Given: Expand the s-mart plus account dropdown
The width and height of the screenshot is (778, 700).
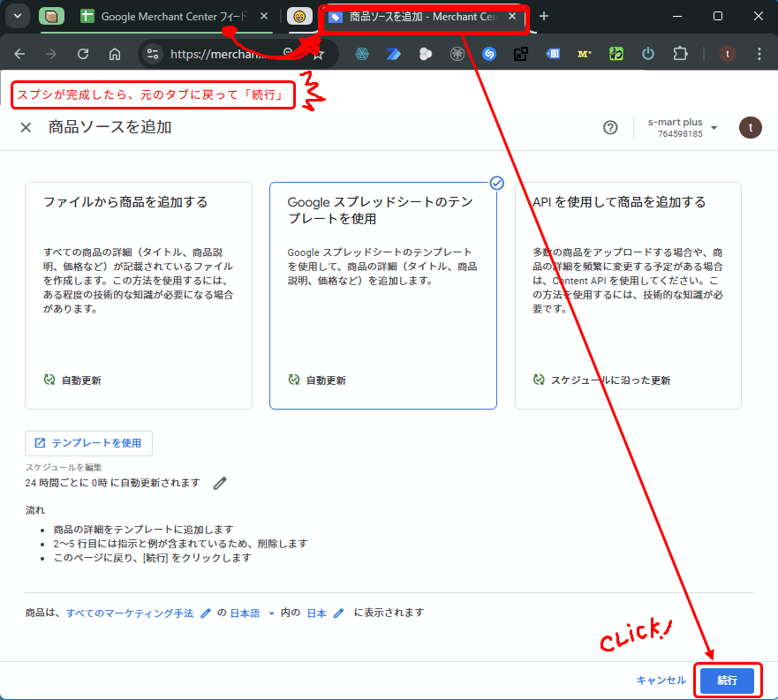Looking at the screenshot, I should tap(714, 128).
